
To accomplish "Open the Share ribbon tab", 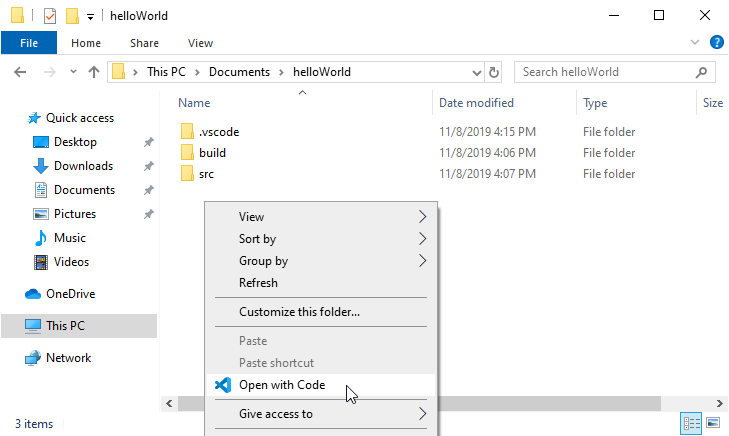I will (x=144, y=43).
